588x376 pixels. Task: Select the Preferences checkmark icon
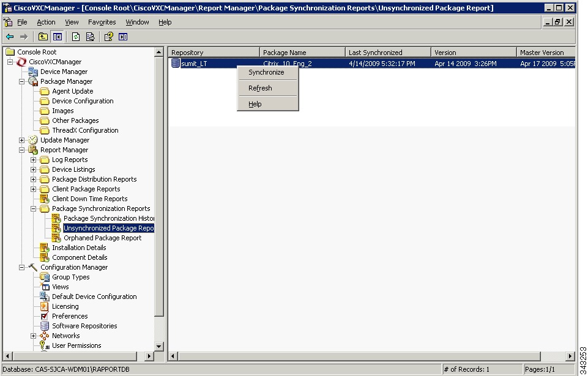click(x=45, y=316)
